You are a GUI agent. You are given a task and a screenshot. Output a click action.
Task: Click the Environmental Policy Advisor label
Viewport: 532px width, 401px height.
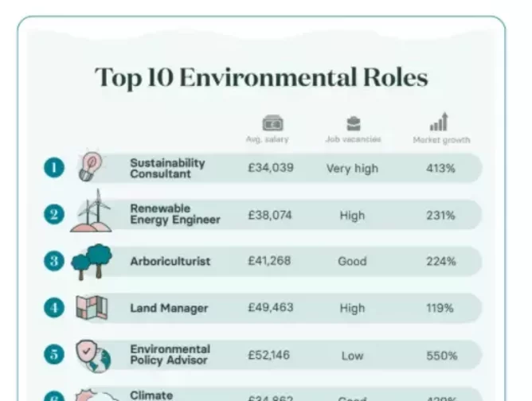pyautogui.click(x=170, y=355)
